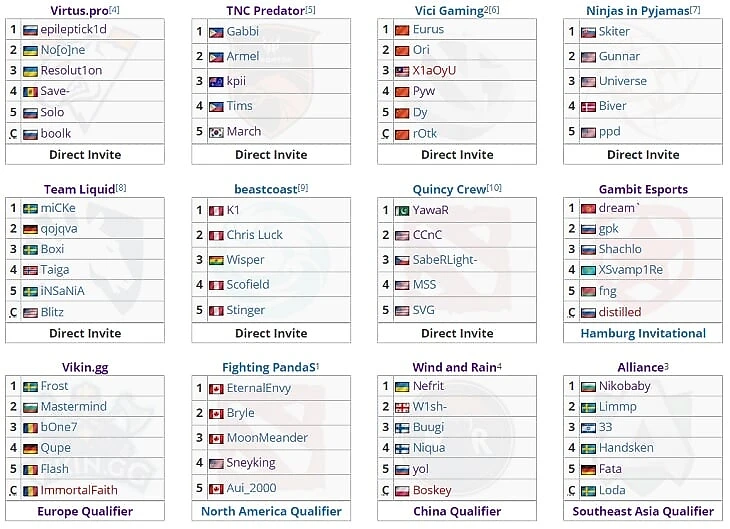Image resolution: width=730 pixels, height=529 pixels.
Task: Click the Georgian flag next to W1sh-
Action: point(402,407)
